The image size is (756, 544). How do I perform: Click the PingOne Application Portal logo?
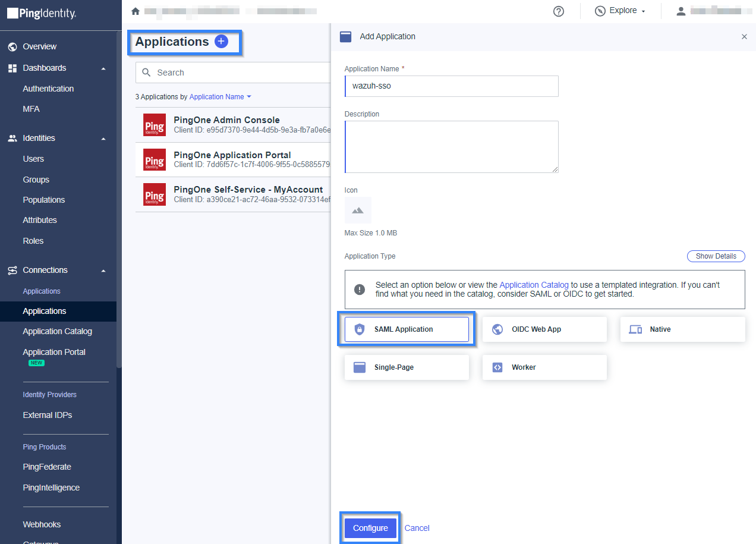click(155, 159)
